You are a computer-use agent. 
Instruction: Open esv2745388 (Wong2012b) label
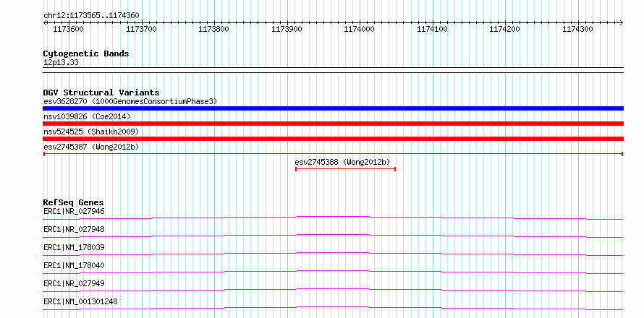click(x=342, y=162)
